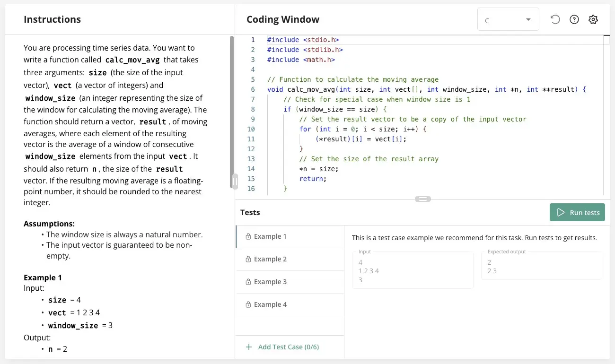Screen dimensions: 615x364
Task: Click the plus icon beside Add Test Case
Action: [x=249, y=347]
